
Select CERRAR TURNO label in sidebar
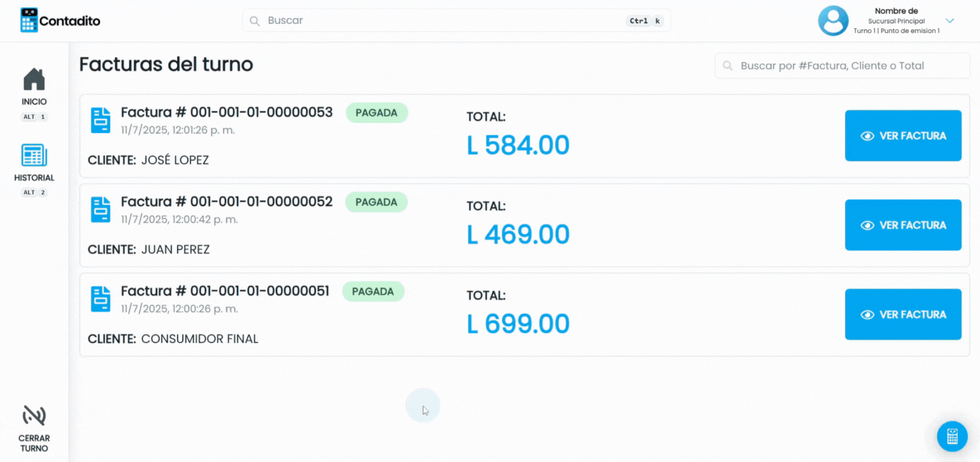34,443
